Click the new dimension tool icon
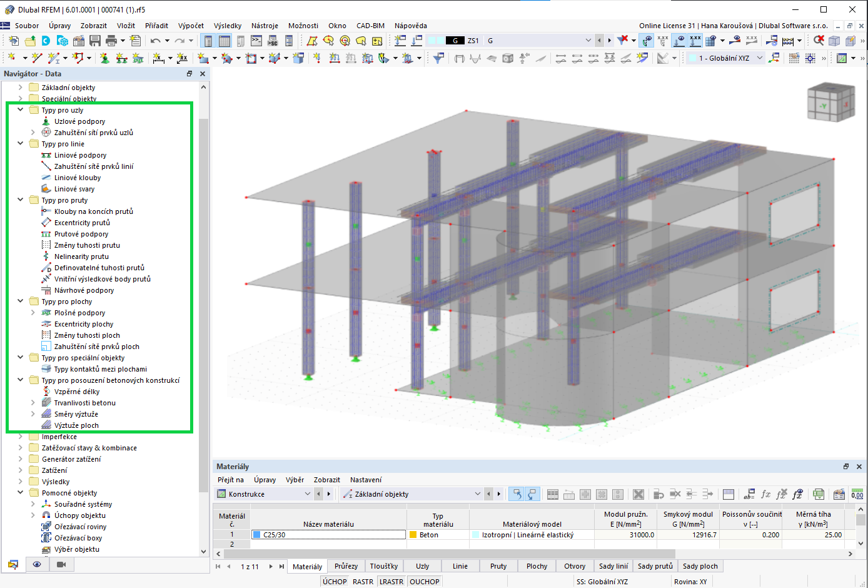 [x=159, y=58]
